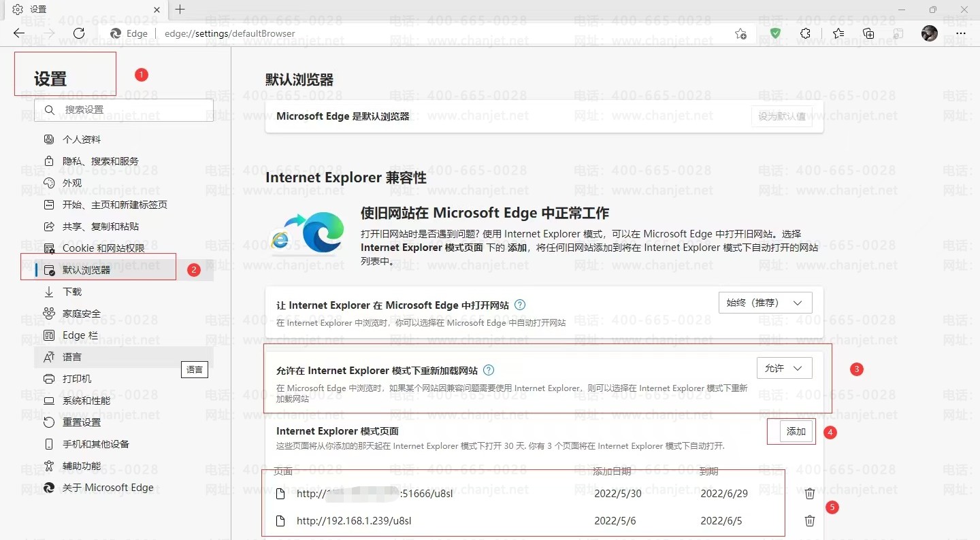Select 语言 in the sidebar
Screen dimensions: 980x540
tap(124, 357)
